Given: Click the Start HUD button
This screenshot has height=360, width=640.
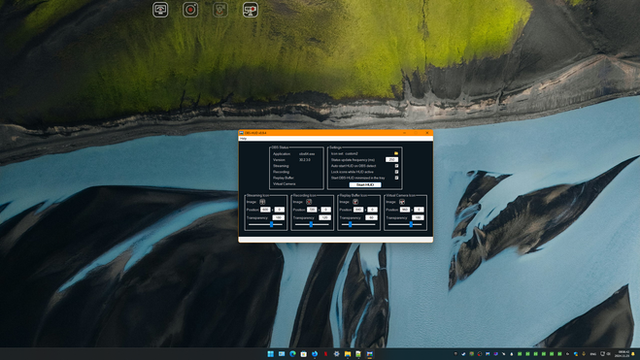Looking at the screenshot, I should [x=365, y=185].
